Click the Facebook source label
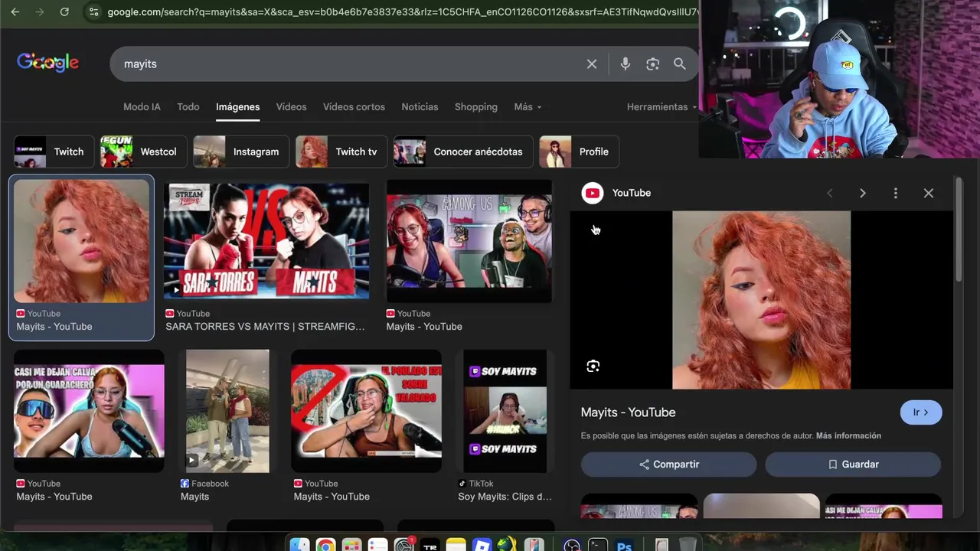 pos(204,484)
